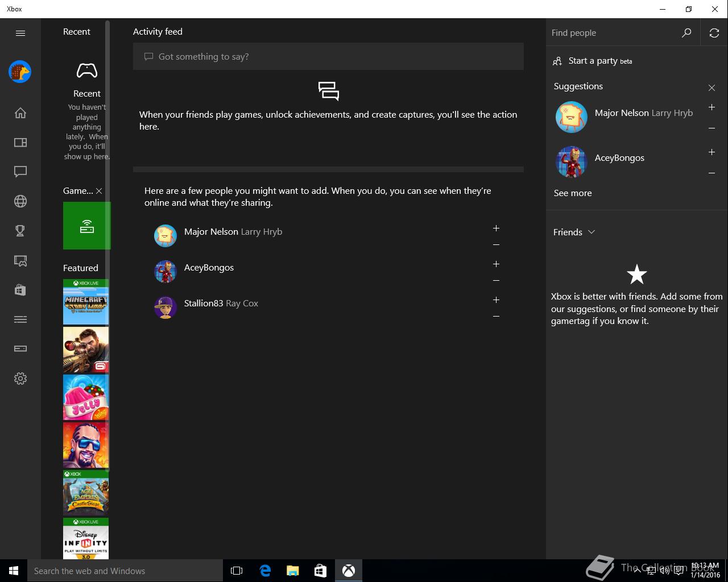Open the globe activity alerts icon
728x582 pixels.
click(x=20, y=201)
